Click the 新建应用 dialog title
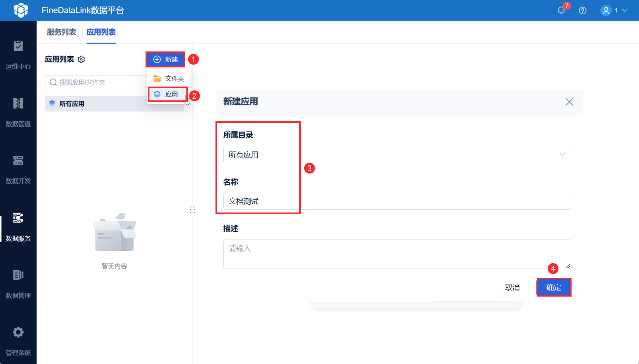639x364 pixels. point(240,101)
